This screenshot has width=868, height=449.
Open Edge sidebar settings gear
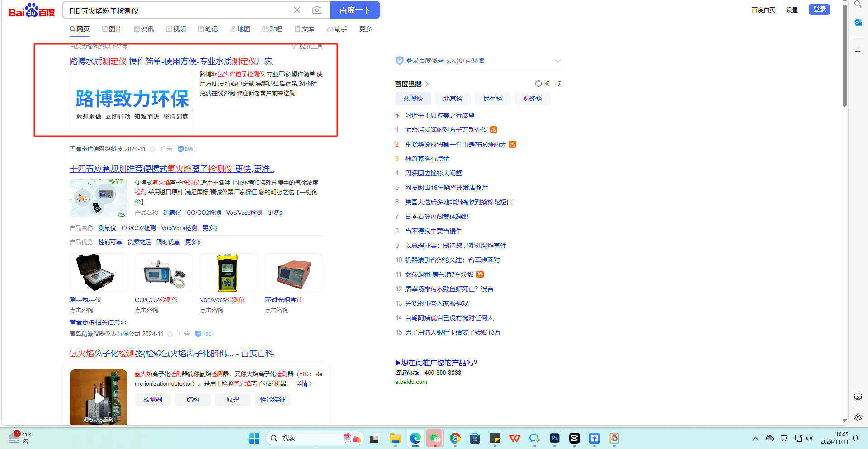(x=858, y=417)
